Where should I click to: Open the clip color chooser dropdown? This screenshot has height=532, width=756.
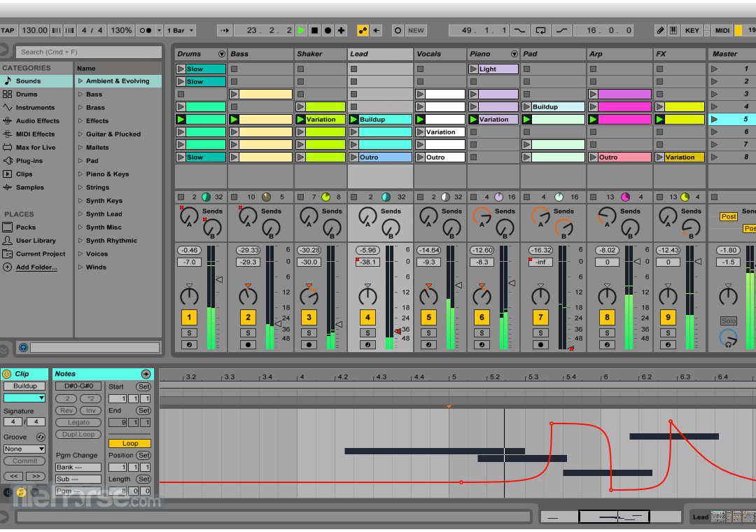24,398
